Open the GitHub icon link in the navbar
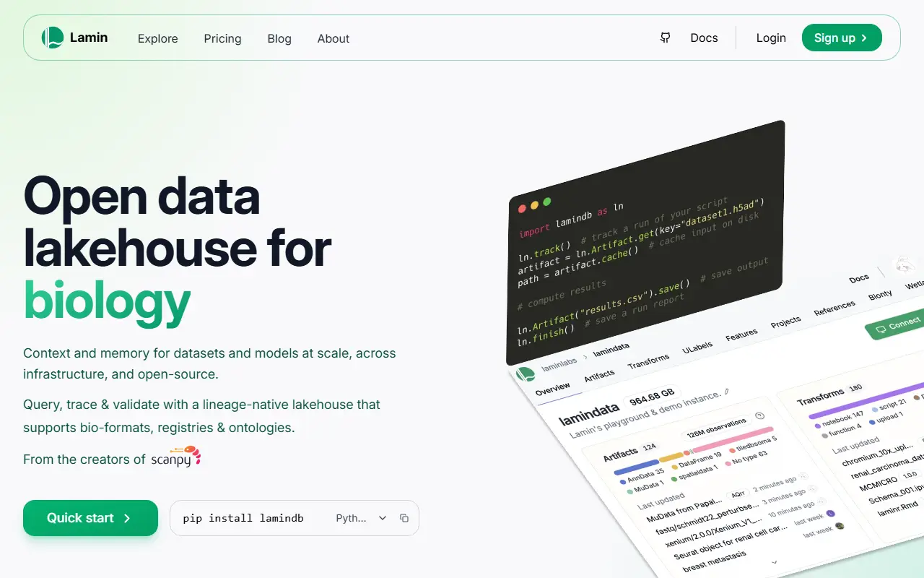 [x=666, y=38]
